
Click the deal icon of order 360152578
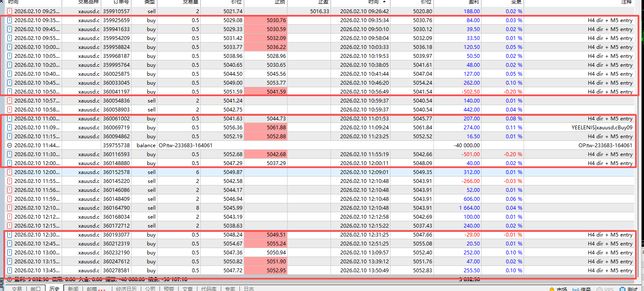click(x=10, y=172)
